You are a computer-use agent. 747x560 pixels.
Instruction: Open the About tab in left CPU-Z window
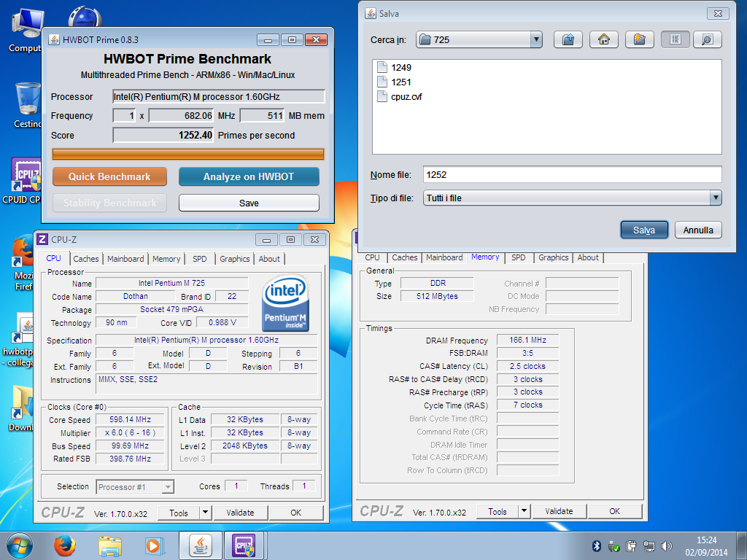(x=269, y=259)
